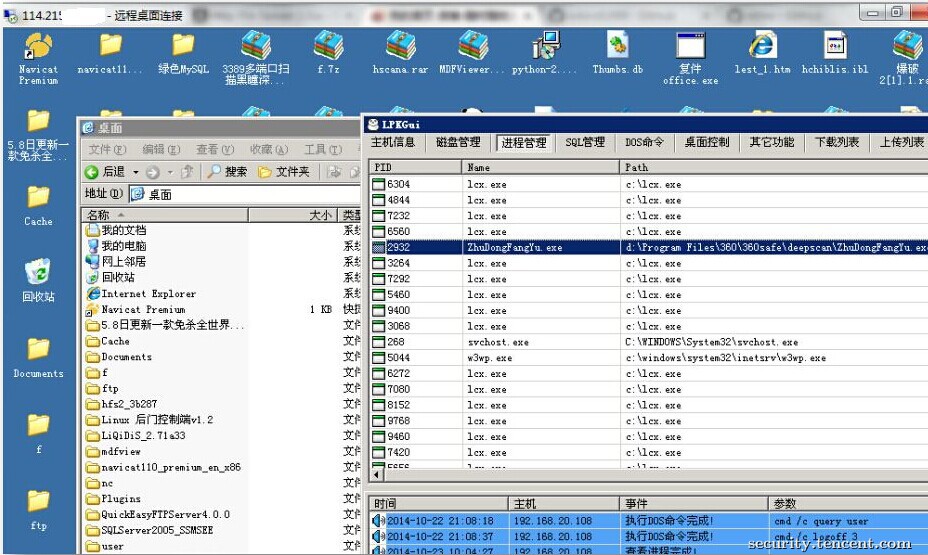Open the 工具 menu in Explorer
The image size is (928, 555).
[x=323, y=150]
